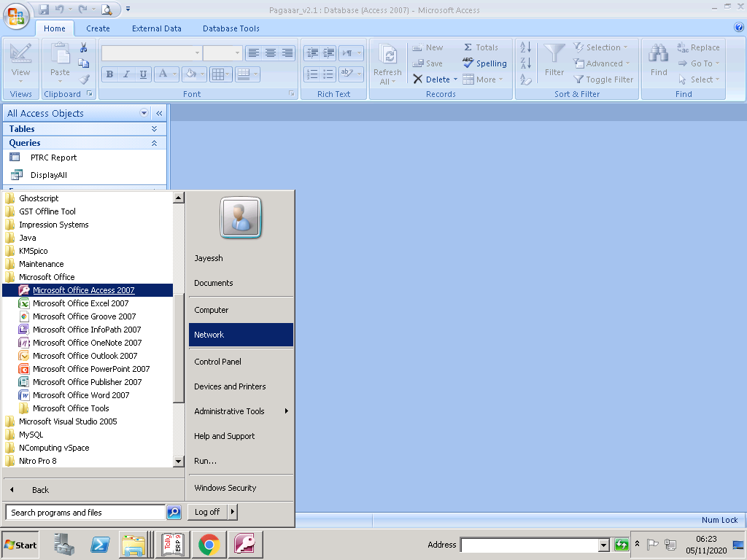Open the Delete dropdown arrow
747x560 pixels.
click(x=455, y=79)
